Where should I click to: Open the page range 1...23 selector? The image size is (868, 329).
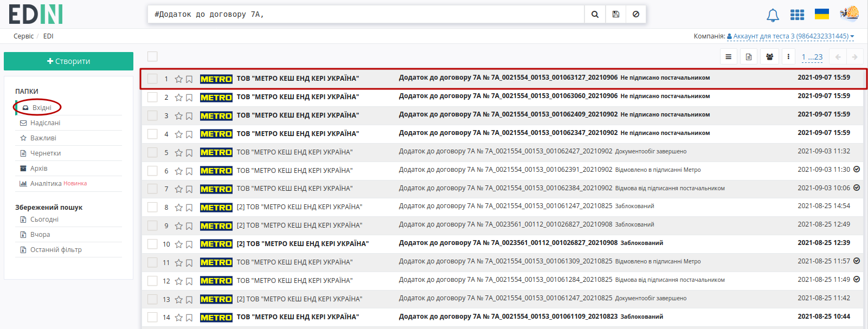tap(812, 57)
